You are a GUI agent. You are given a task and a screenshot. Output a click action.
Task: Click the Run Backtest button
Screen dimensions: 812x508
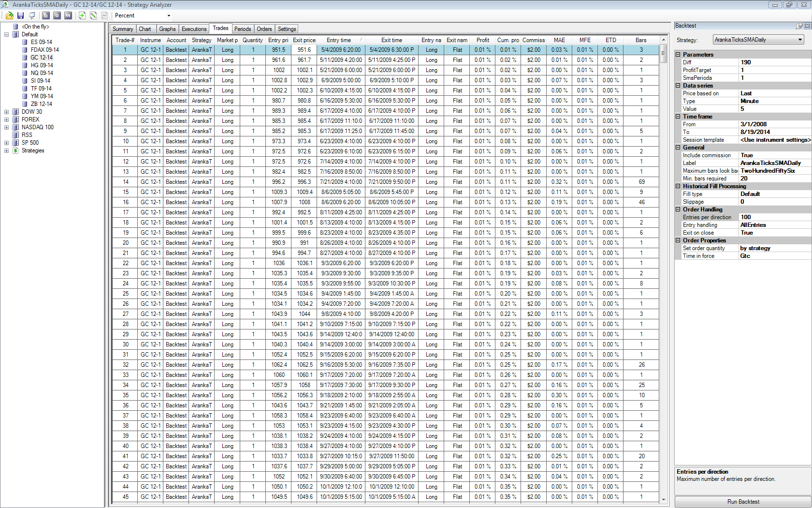743,502
